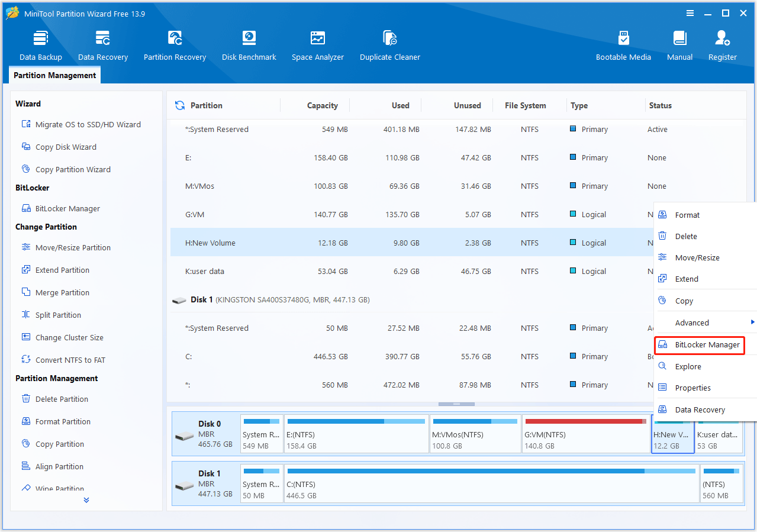This screenshot has width=757, height=532.
Task: Start Copy Disk Wizard
Action: 59,147
